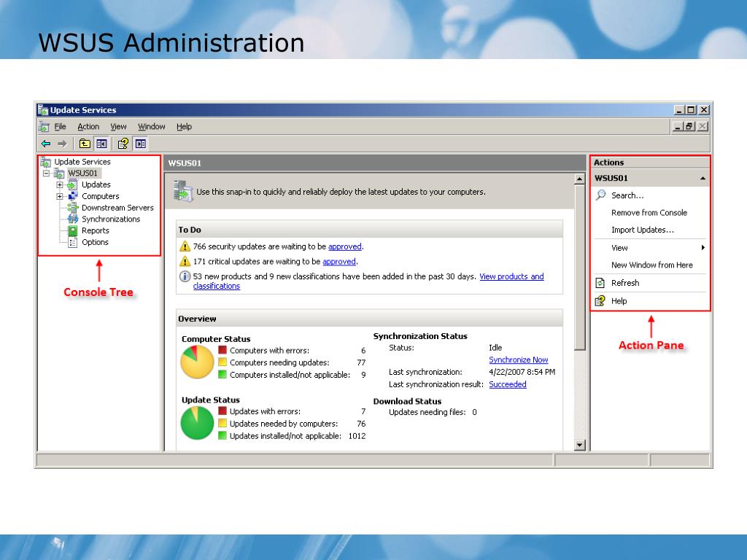Expand the Computers tree node
This screenshot has width=747, height=560.
coord(60,196)
